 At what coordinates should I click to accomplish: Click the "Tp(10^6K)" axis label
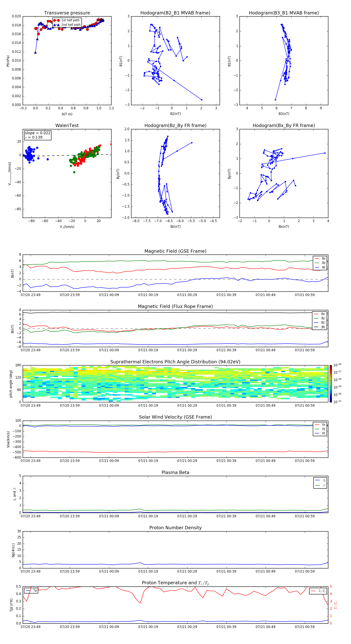coord(11,605)
